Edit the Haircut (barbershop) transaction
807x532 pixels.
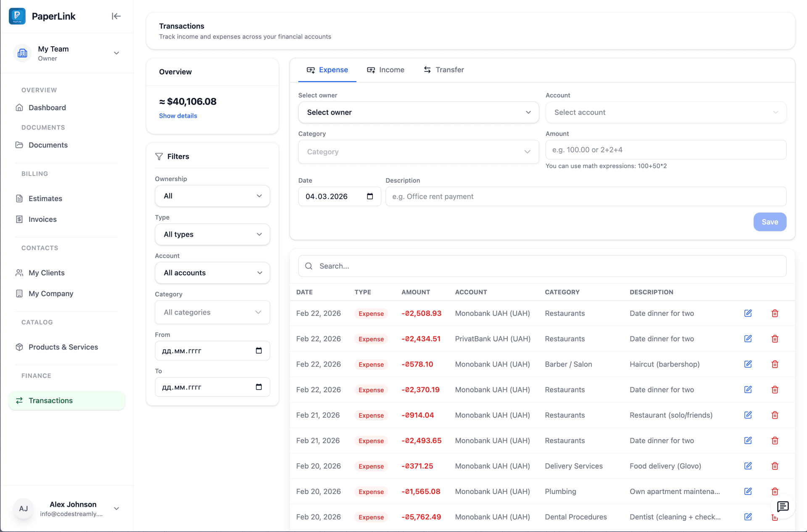pyautogui.click(x=748, y=364)
